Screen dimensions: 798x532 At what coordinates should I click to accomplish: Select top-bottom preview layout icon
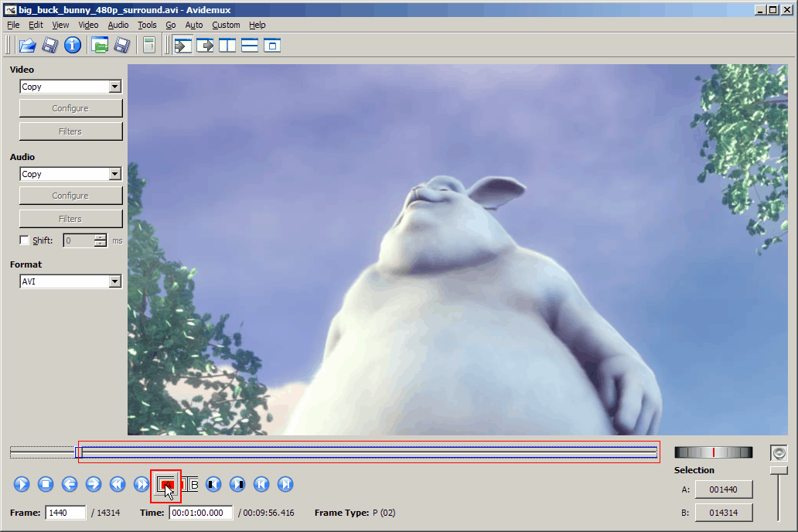250,46
